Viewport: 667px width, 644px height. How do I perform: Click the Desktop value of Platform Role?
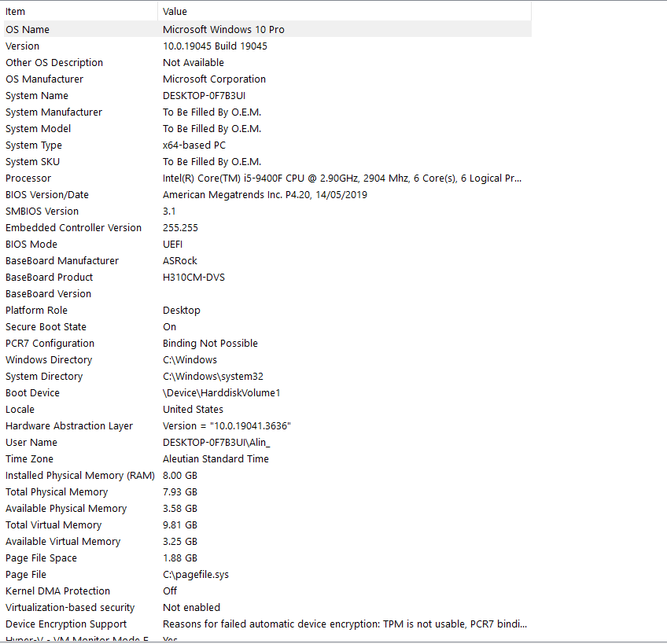[181, 311]
